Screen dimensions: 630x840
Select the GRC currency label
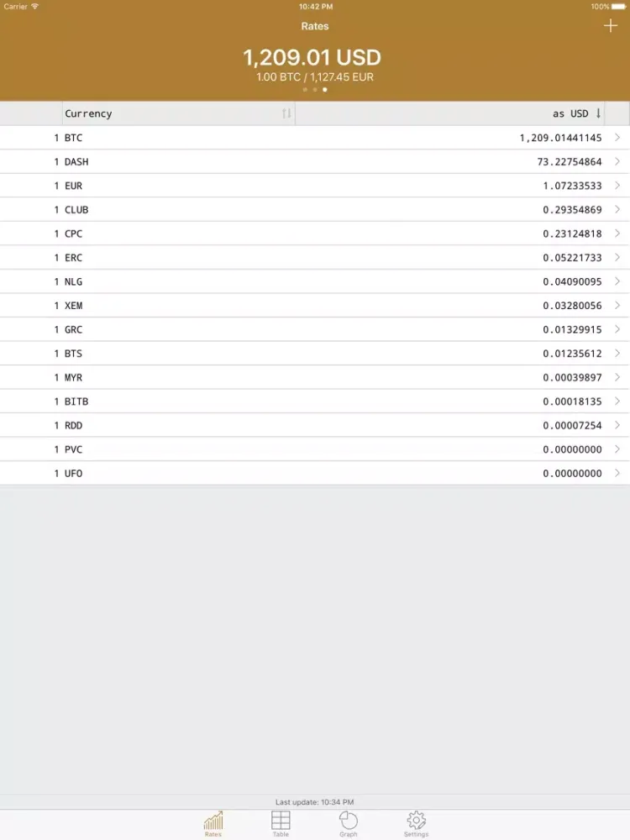(x=74, y=329)
